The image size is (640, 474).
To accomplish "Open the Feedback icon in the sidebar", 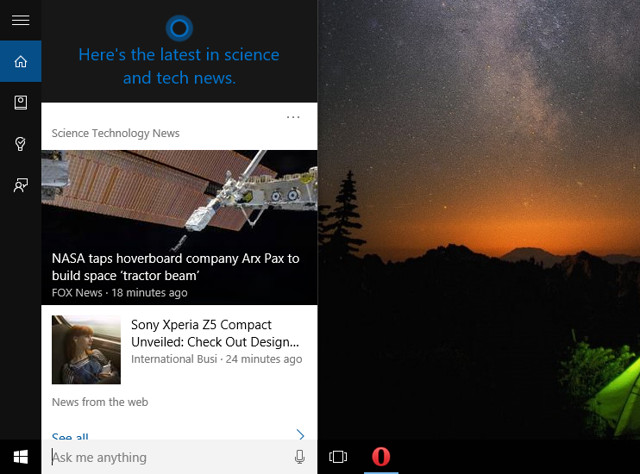I will pos(20,185).
